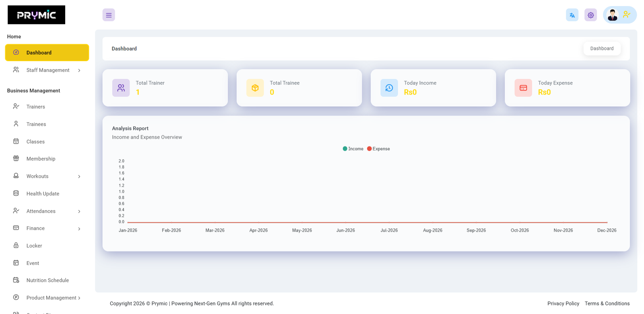The height and width of the screenshot is (314, 644).
Task: Click the Total Trainee box icon
Action: (x=255, y=88)
